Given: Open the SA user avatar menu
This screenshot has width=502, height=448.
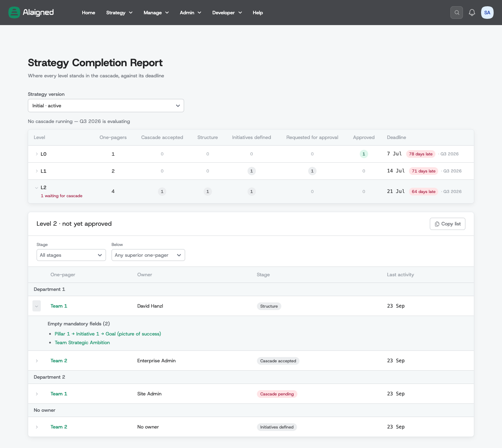Looking at the screenshot, I should click(487, 13).
